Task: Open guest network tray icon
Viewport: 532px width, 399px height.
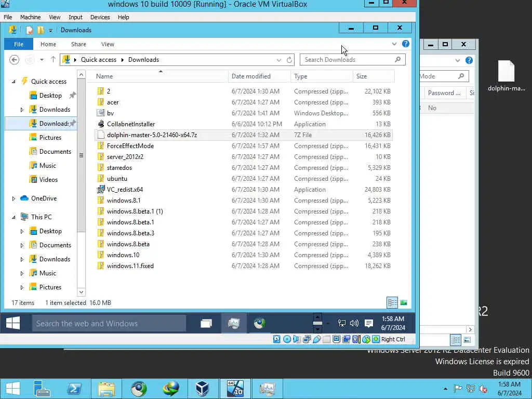Action: [342, 323]
